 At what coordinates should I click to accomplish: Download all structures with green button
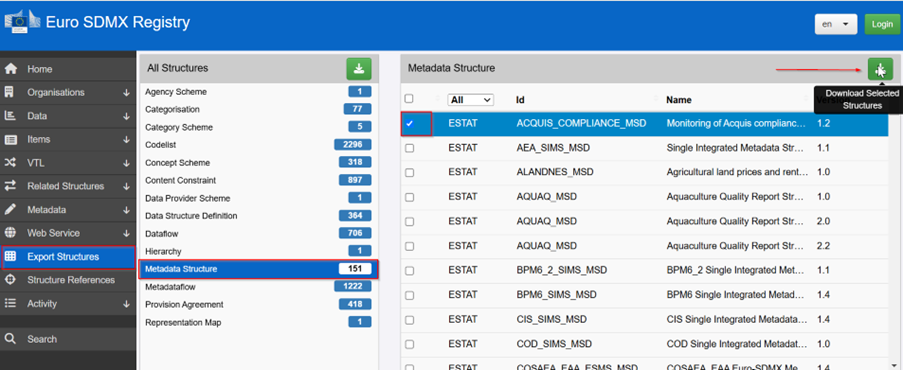point(359,69)
